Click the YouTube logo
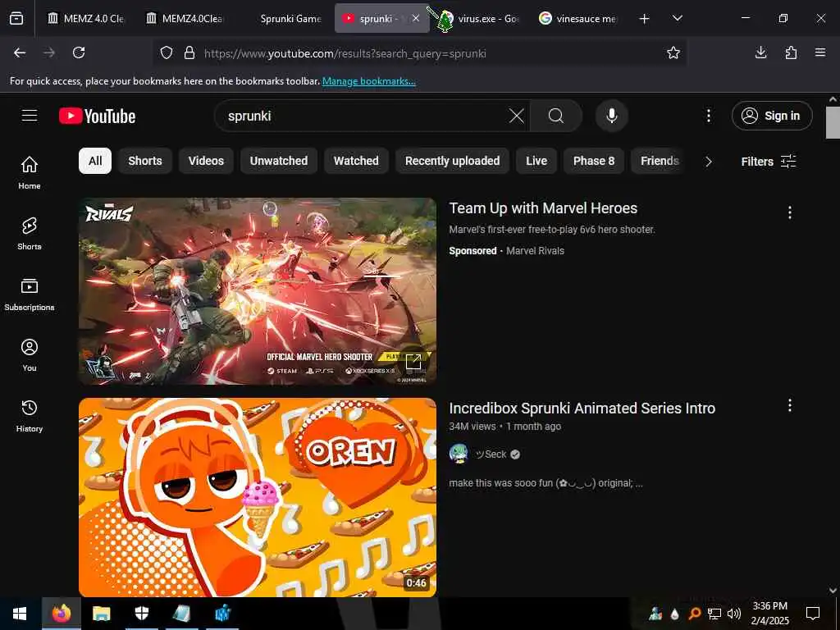Image resolution: width=840 pixels, height=630 pixels. click(x=97, y=116)
